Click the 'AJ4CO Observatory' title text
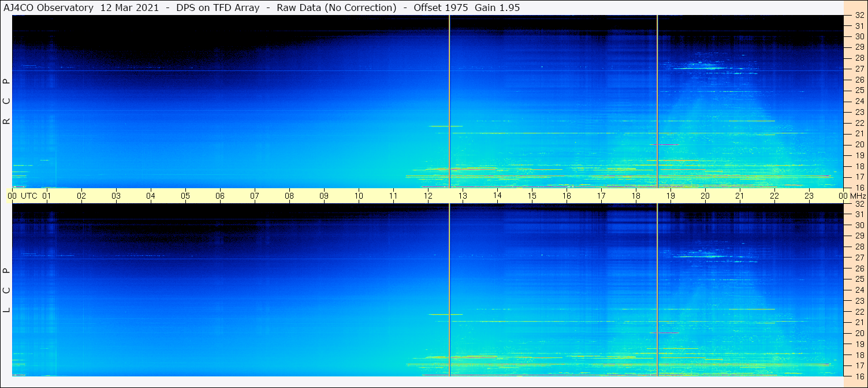Image resolution: width=868 pixels, height=388 pixels. [x=48, y=8]
